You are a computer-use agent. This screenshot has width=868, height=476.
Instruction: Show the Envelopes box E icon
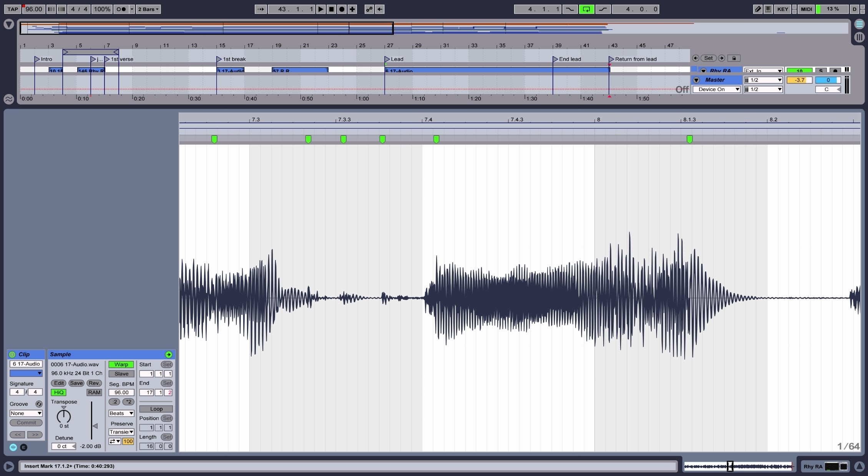click(x=23, y=447)
